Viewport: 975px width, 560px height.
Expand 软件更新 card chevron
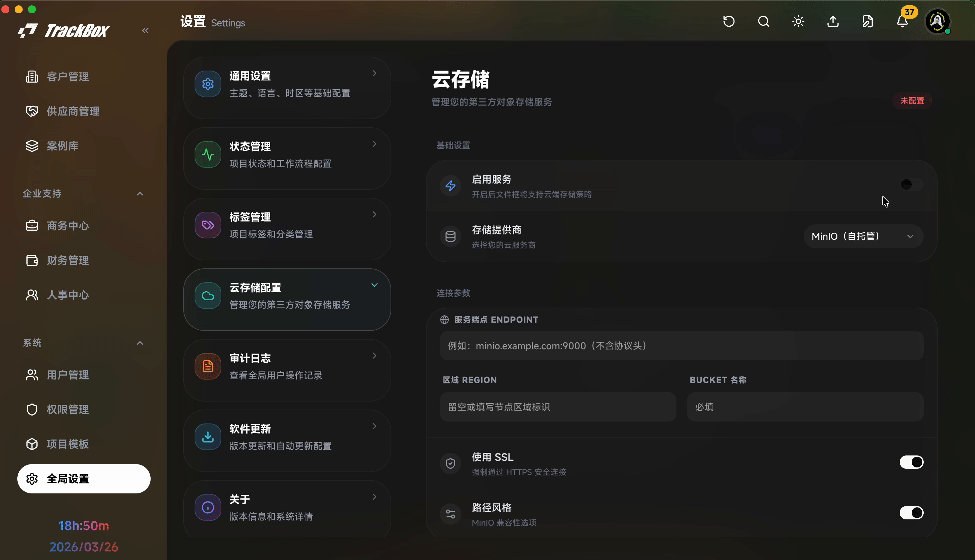point(374,426)
